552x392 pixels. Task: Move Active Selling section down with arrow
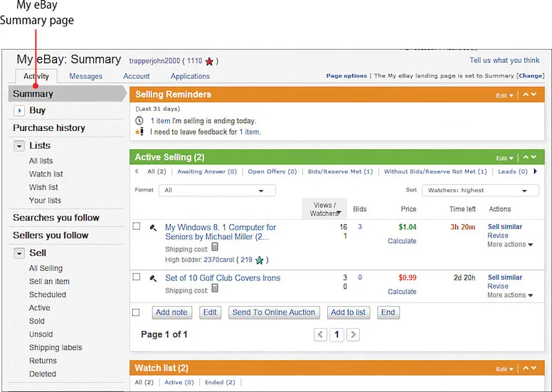point(534,157)
